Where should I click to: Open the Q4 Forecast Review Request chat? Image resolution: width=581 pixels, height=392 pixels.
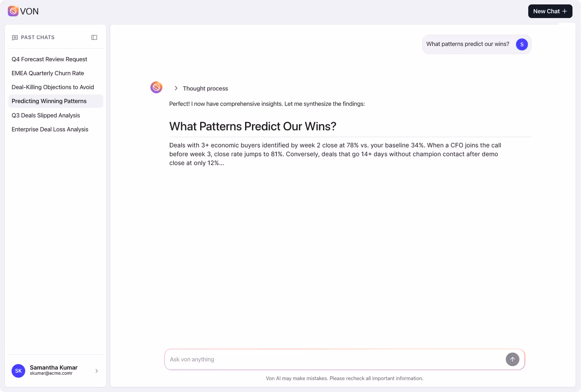click(x=49, y=59)
